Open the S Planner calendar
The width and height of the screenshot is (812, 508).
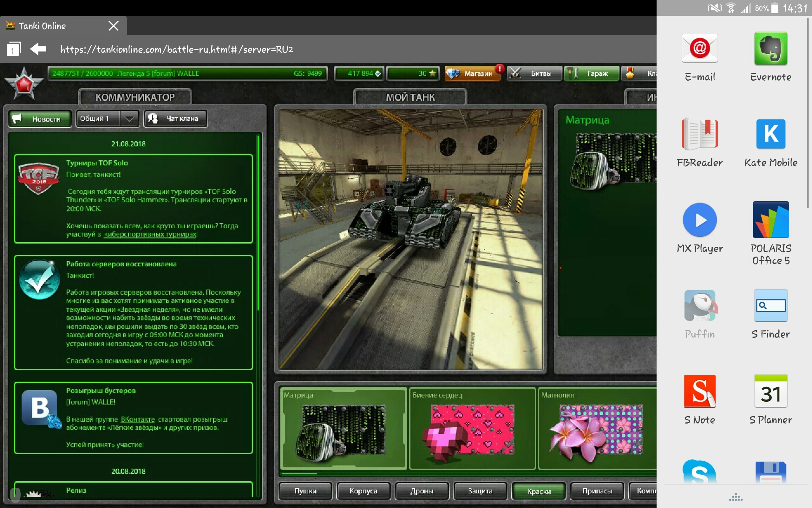pos(771,400)
